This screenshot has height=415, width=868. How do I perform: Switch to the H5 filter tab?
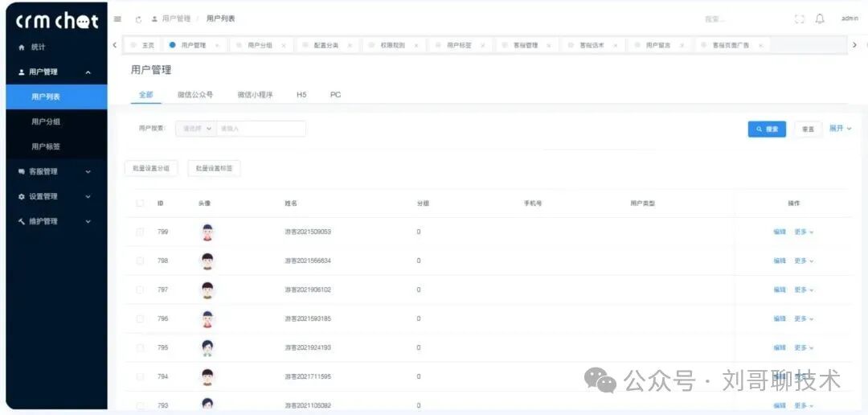click(301, 95)
